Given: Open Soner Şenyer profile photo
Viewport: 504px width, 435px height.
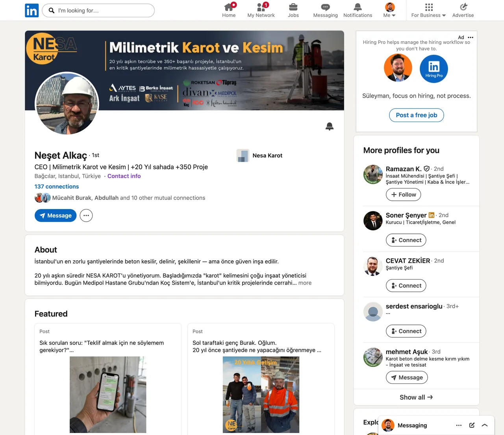Looking at the screenshot, I should (x=373, y=221).
